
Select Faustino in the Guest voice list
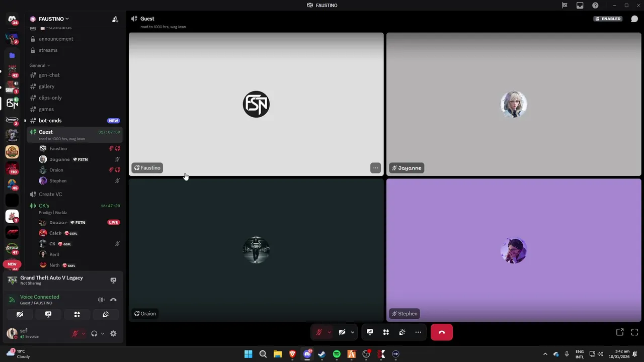[79, 148]
